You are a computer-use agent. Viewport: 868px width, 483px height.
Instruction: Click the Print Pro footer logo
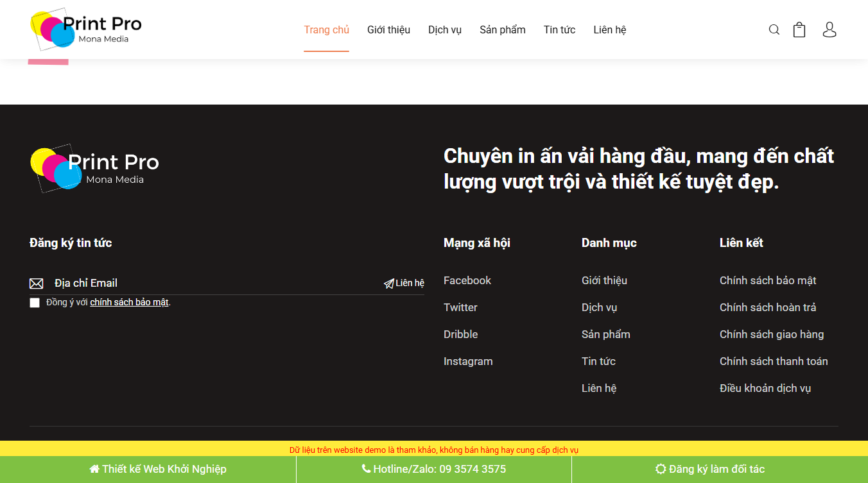click(94, 169)
